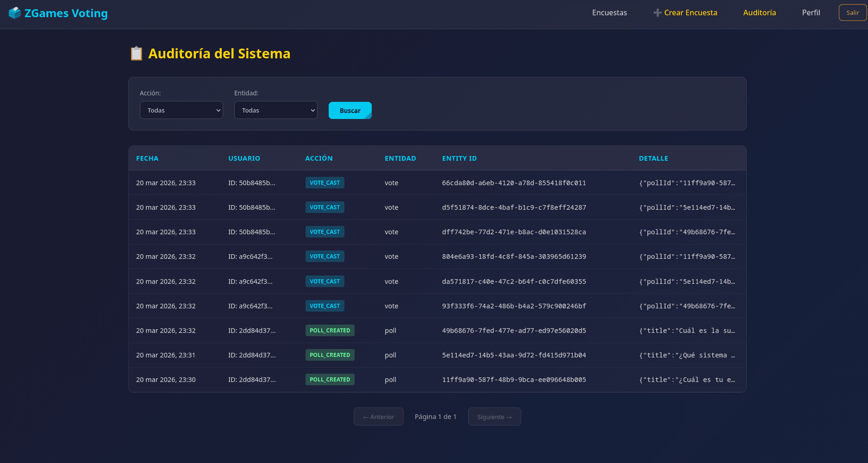Click the ACCIÓN column header
This screenshot has height=463, width=868.
(x=319, y=158)
